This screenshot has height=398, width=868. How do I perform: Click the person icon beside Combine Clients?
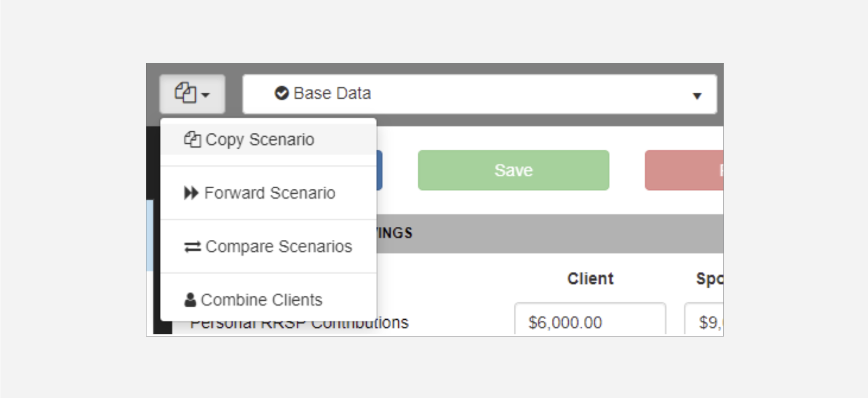pos(190,300)
